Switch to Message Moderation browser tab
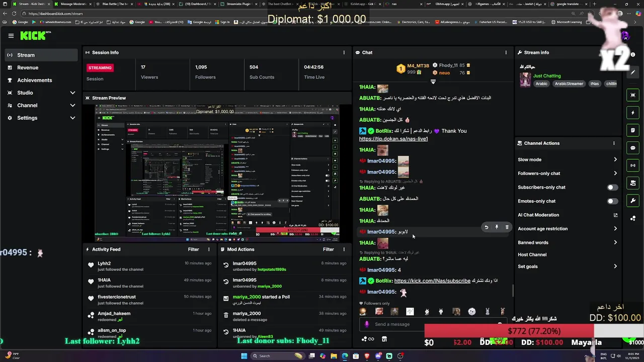This screenshot has height=362, width=644. click(x=72, y=4)
